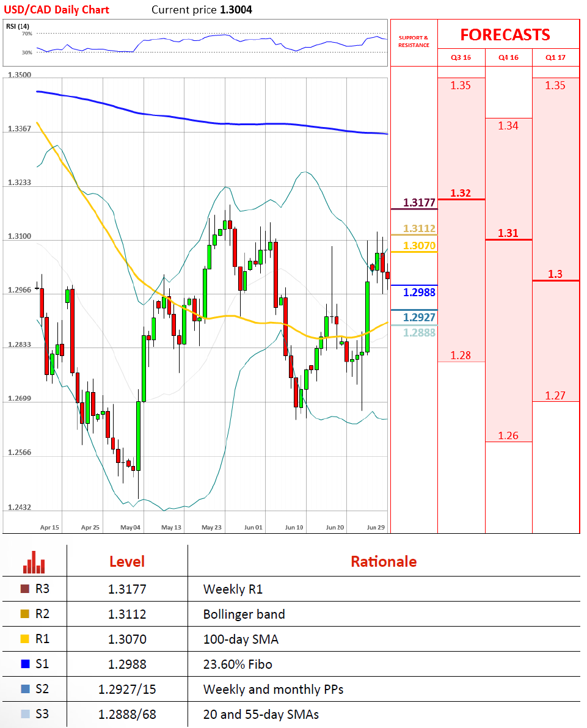This screenshot has height=728, width=587.
Task: Click the Q4 16 low forecast 1.26
Action: point(508,435)
